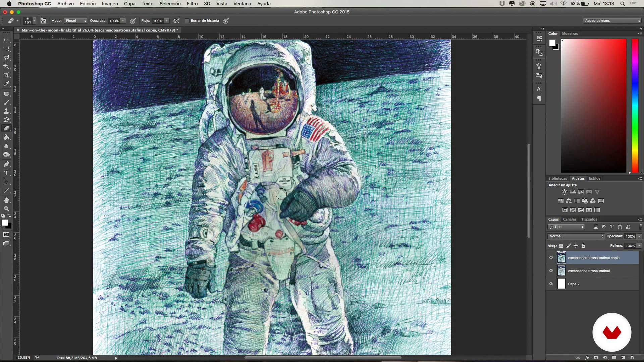The image size is (644, 362).
Task: Select the Spot Healing Brush tool
Action: (x=6, y=94)
